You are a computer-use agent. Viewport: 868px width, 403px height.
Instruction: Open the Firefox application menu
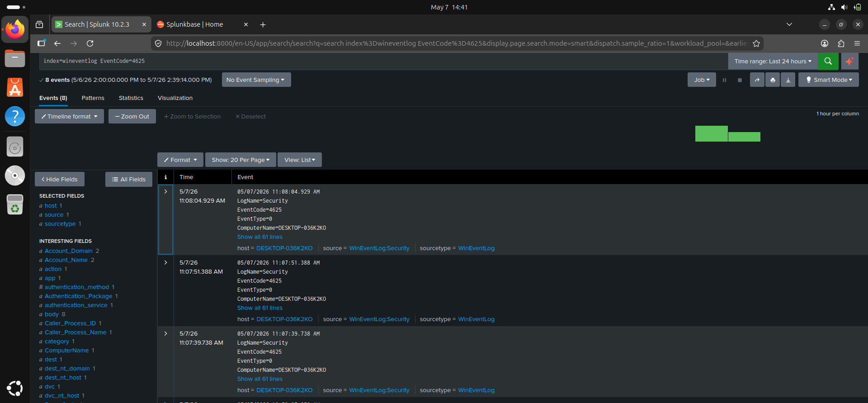(x=857, y=43)
